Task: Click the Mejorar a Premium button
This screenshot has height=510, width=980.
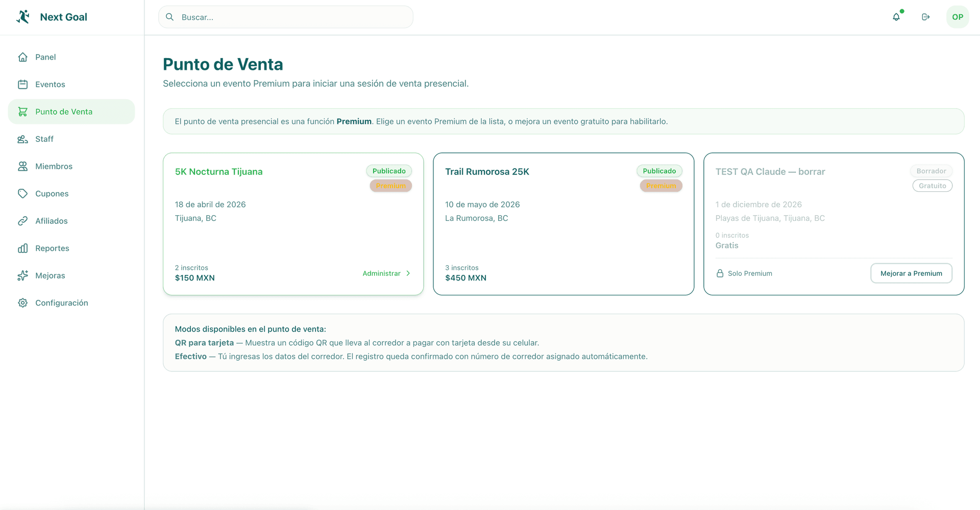Action: click(x=911, y=273)
